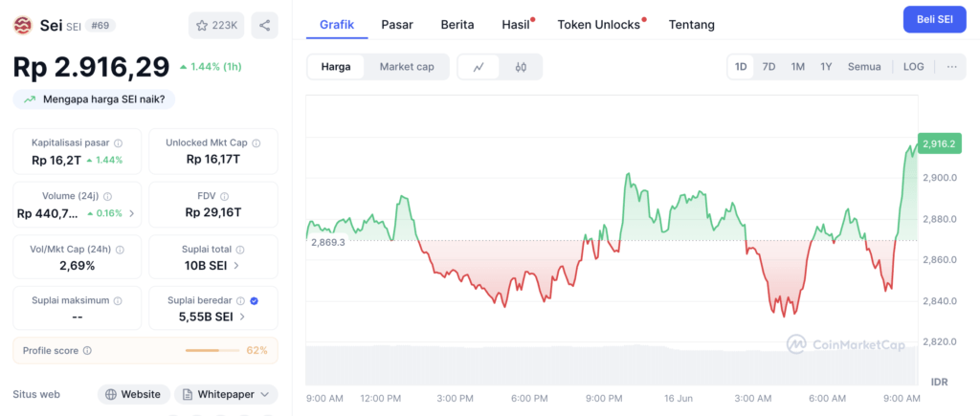Click the verified badge on Suplai beredar
The height and width of the screenshot is (416, 980).
pos(254,300)
